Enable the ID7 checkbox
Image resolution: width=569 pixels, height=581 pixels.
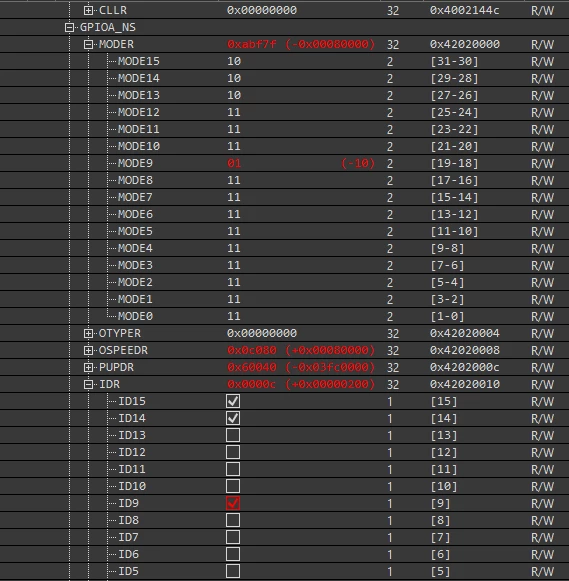(233, 537)
